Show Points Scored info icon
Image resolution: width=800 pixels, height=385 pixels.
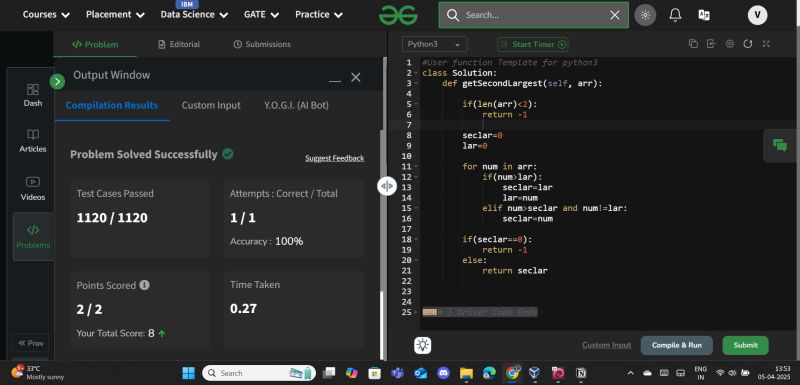[144, 285]
